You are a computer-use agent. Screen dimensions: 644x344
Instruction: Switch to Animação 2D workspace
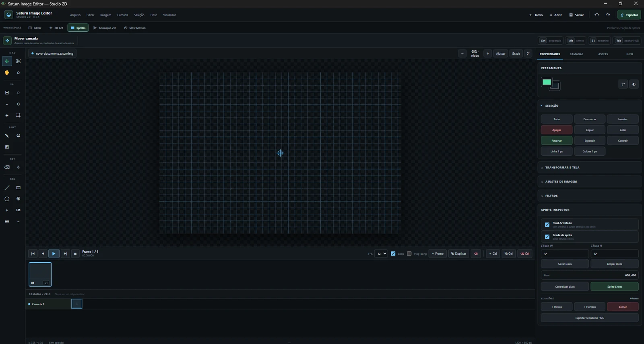(x=105, y=28)
